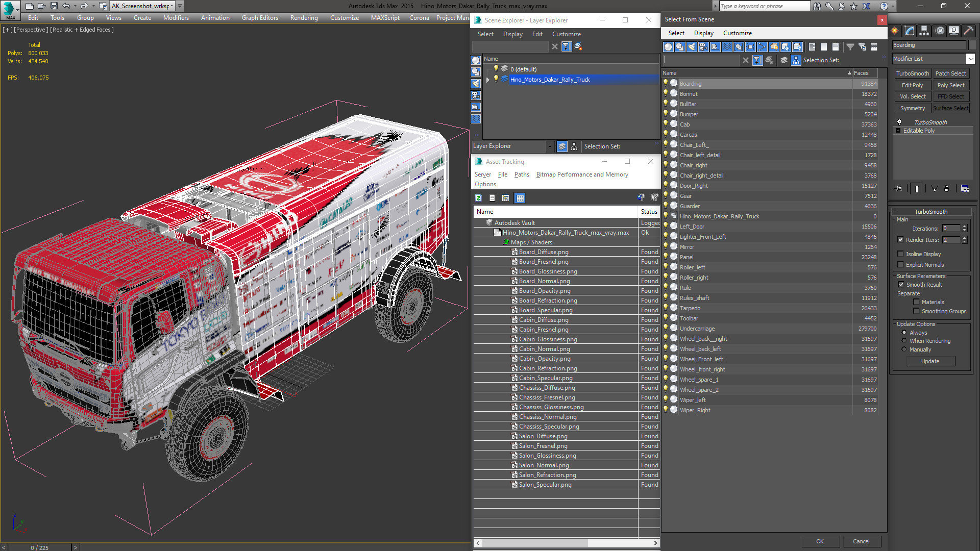Open the Modifiers menu
980x551 pixels.
click(x=176, y=18)
